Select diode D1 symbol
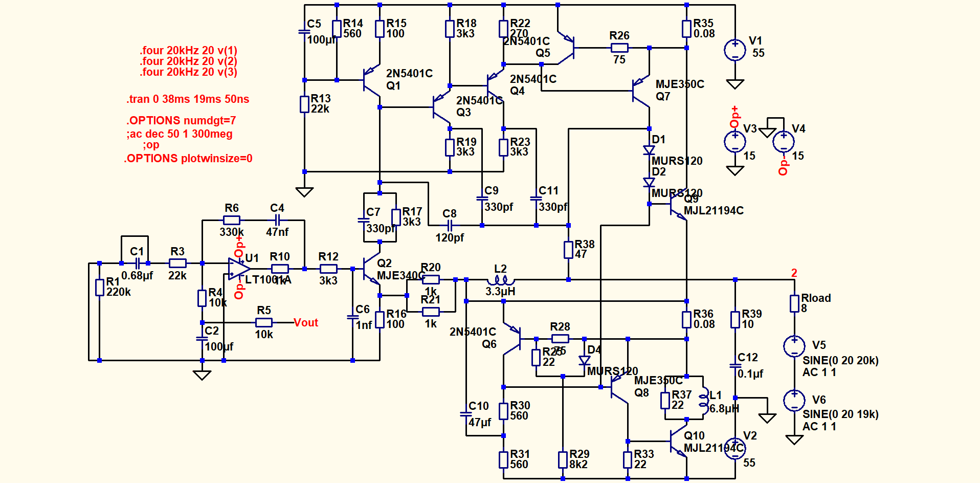980x483 pixels. [x=649, y=150]
